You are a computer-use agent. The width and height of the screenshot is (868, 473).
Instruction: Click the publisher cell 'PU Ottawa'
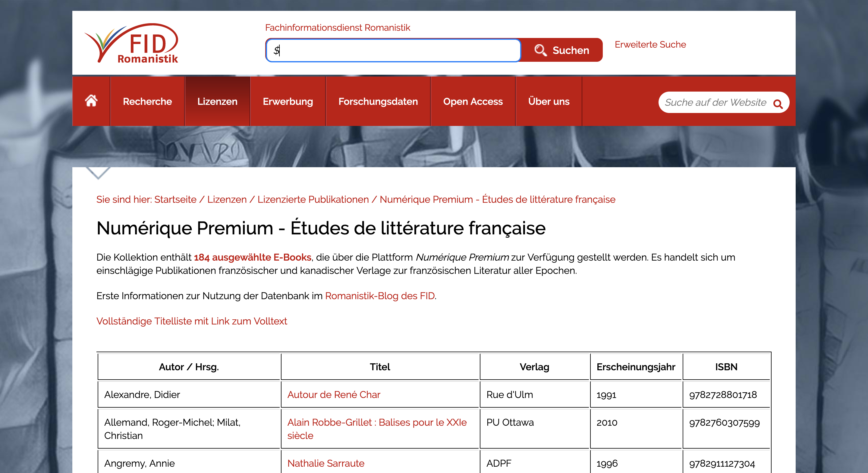(534, 429)
